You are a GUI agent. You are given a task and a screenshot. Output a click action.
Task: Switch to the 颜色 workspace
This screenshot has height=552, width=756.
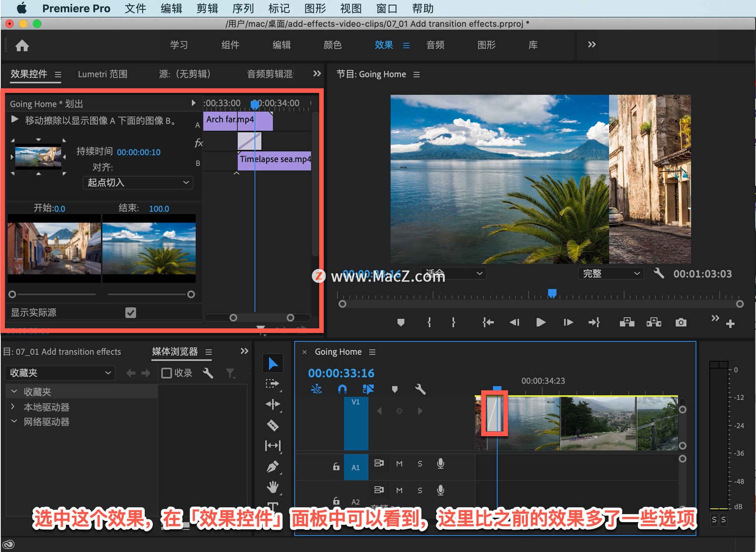click(332, 45)
